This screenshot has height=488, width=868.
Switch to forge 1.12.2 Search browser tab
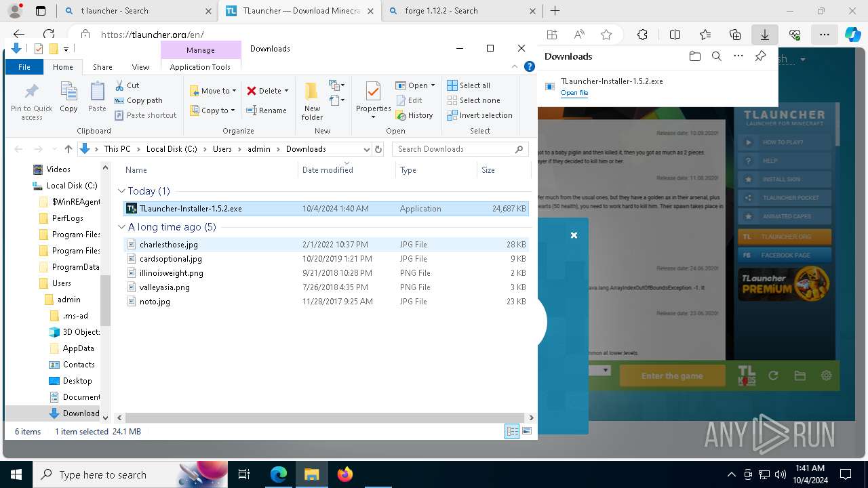point(461,11)
